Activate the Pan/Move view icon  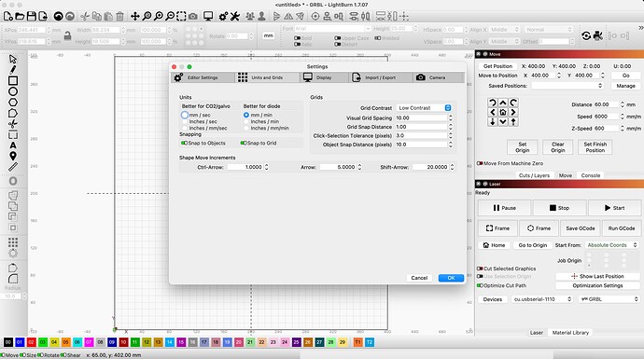click(134, 17)
